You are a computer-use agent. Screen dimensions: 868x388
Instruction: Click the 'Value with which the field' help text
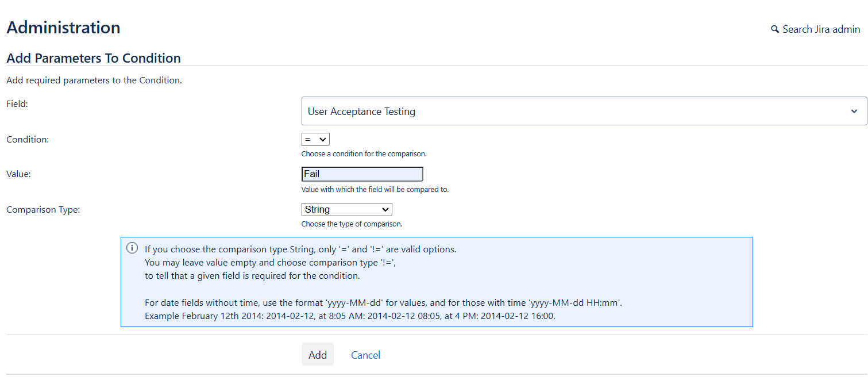[375, 190]
